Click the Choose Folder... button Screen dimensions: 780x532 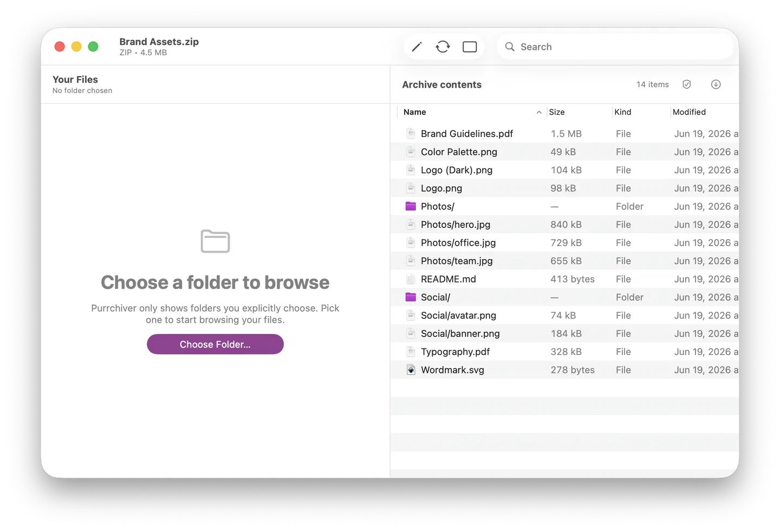point(215,344)
